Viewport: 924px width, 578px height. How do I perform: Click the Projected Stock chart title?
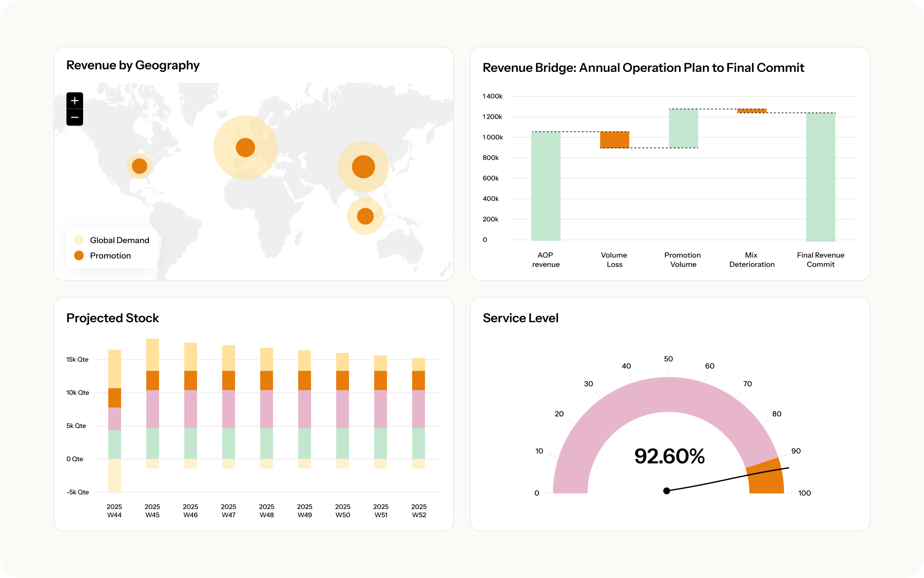tap(112, 318)
